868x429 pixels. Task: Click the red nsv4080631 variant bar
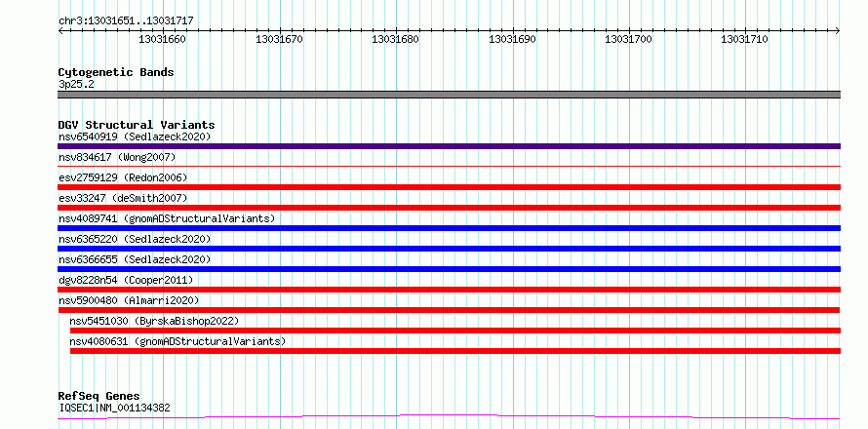click(x=455, y=351)
